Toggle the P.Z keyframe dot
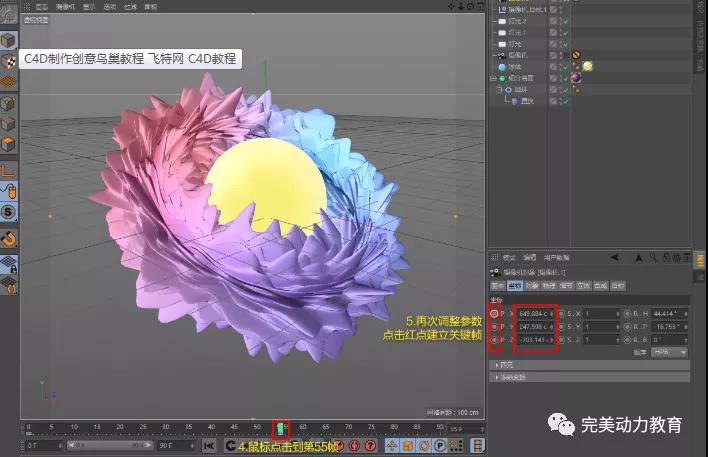 (494, 340)
